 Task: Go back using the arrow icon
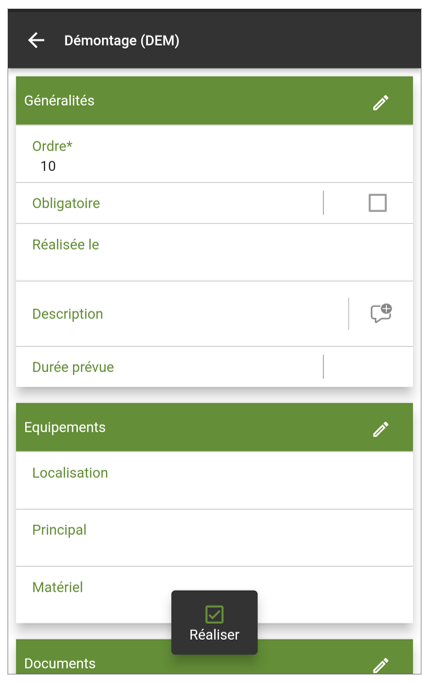tap(36, 40)
